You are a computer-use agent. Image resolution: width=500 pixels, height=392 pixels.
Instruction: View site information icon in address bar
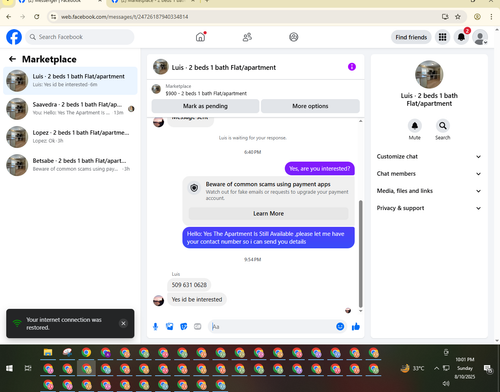[x=53, y=17]
